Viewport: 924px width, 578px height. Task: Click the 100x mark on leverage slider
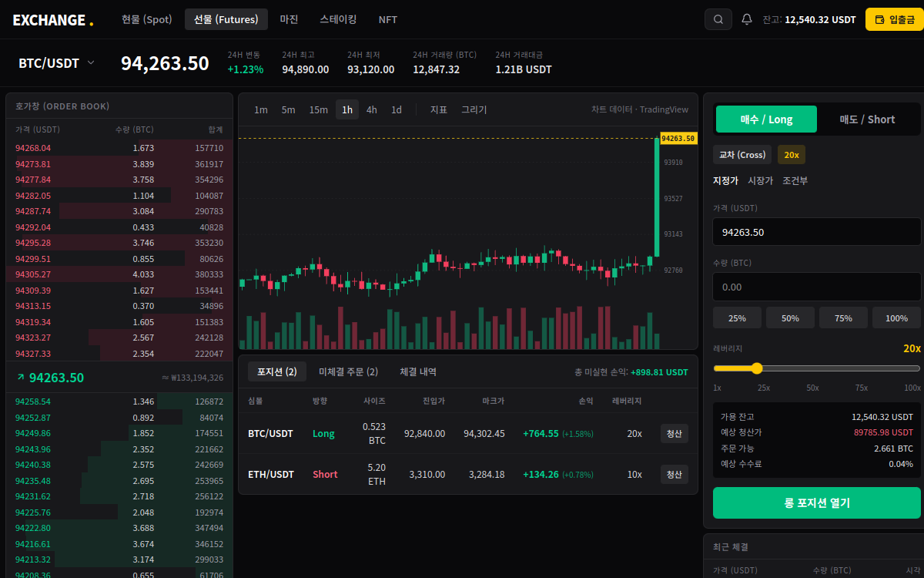coord(912,388)
